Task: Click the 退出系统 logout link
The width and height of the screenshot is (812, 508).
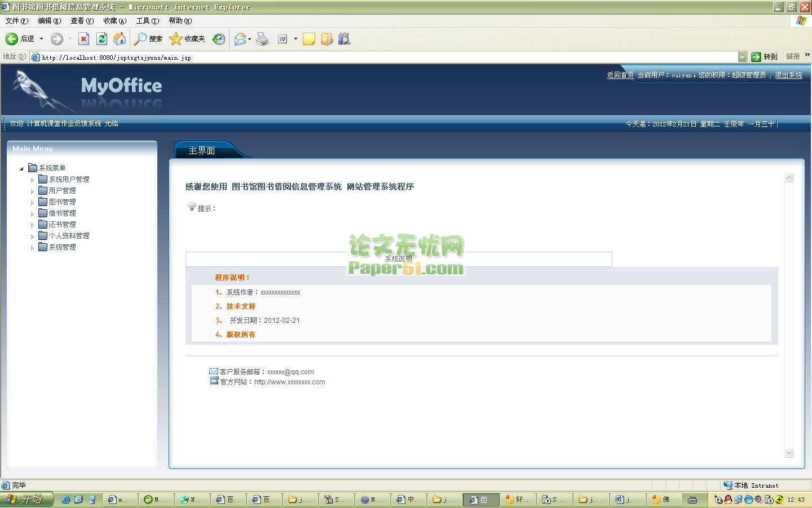Action: click(x=788, y=75)
